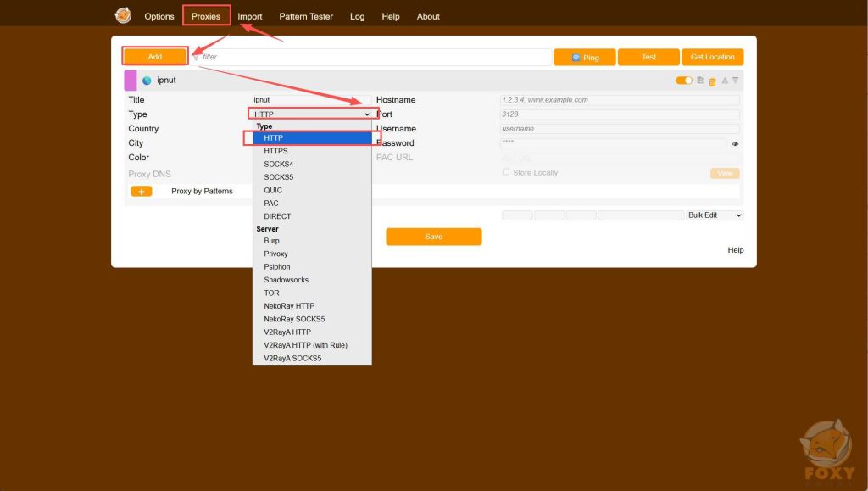Screen dimensions: 868x491
Task: Click the duplicate proxy document icon
Action: coord(700,81)
